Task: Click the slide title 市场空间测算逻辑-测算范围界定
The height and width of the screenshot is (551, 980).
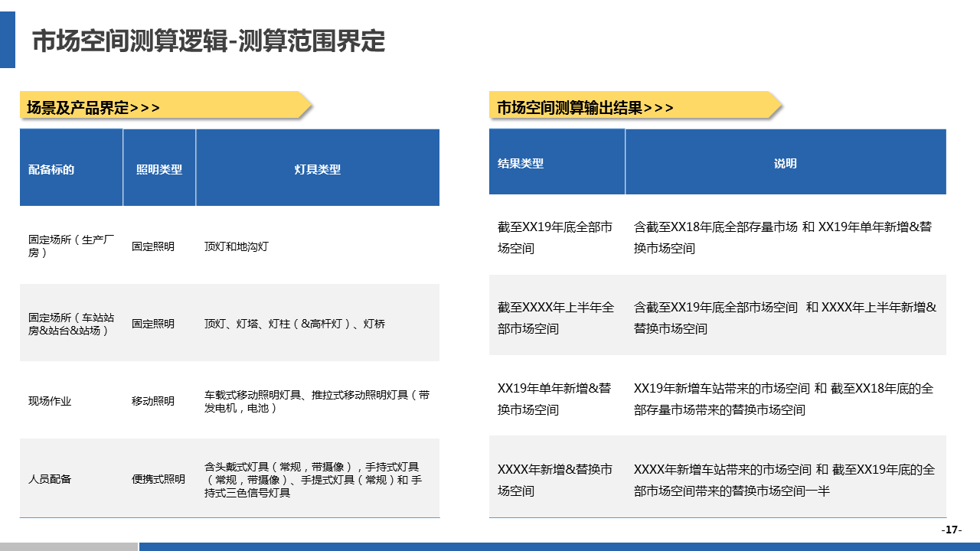Action: click(x=208, y=41)
